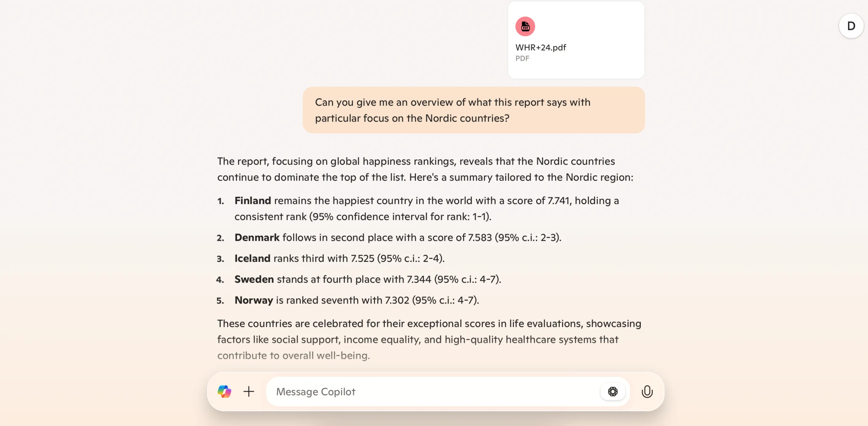Click the Copilot icon beside the plus button
This screenshot has width=868, height=426.
tap(225, 392)
